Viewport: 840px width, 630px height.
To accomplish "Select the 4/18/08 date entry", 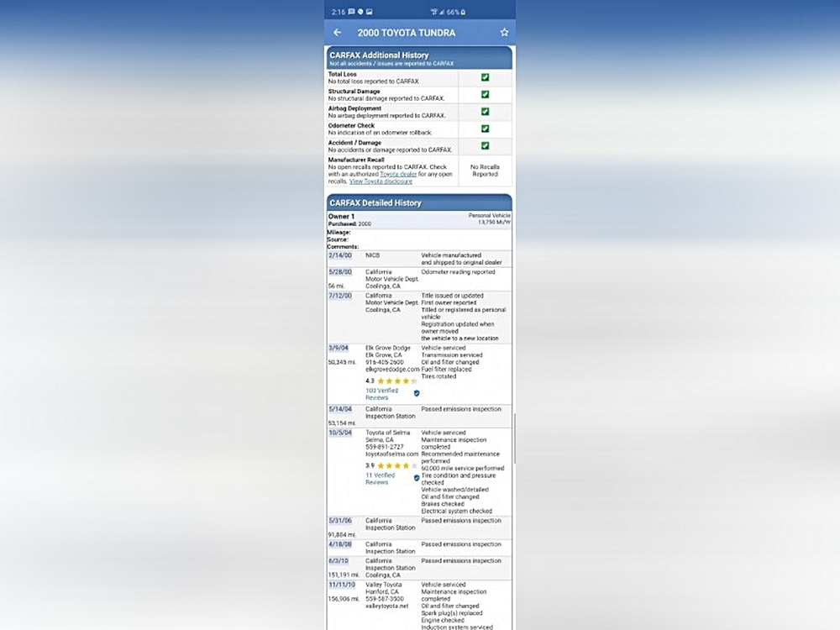I will (x=340, y=544).
